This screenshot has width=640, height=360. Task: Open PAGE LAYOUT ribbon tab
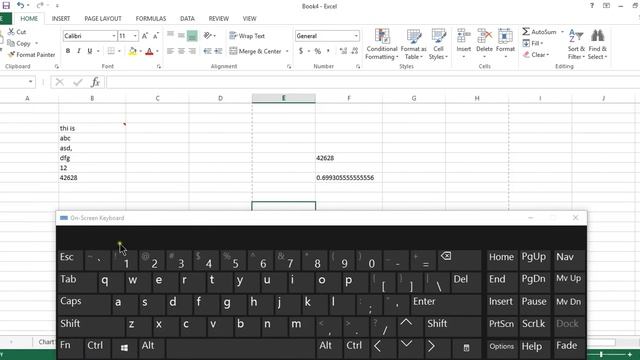click(x=103, y=18)
